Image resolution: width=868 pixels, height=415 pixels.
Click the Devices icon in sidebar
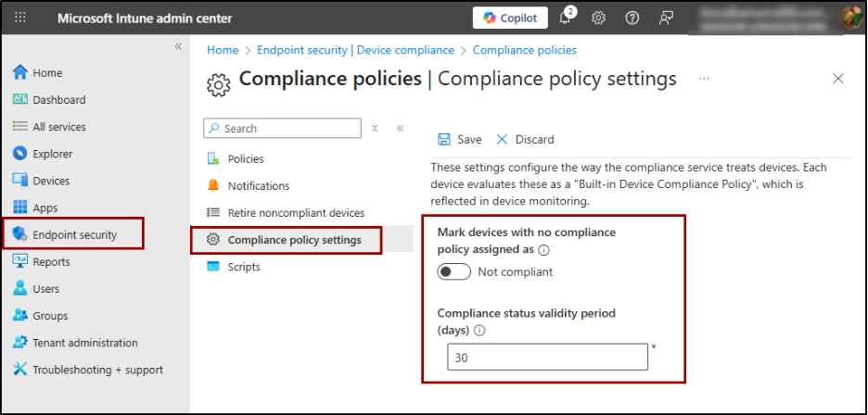tap(19, 181)
